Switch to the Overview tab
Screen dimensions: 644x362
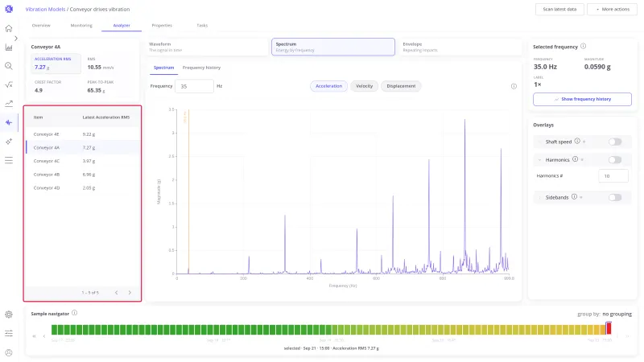pyautogui.click(x=41, y=26)
